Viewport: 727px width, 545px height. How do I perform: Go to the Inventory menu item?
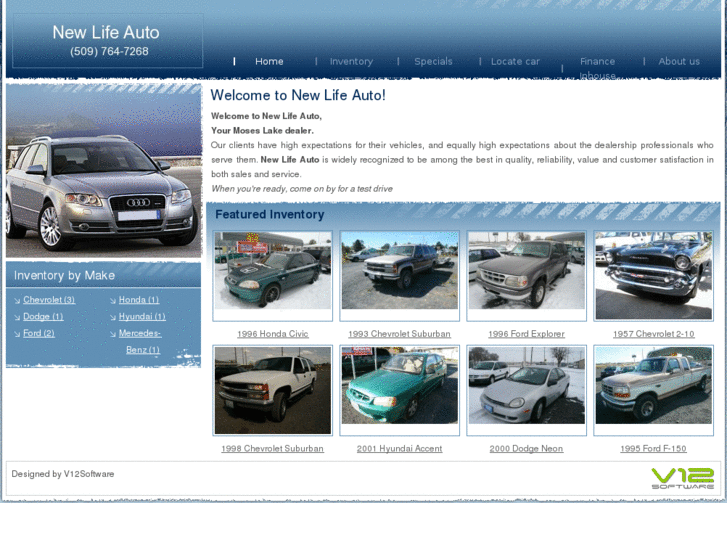pos(351,61)
